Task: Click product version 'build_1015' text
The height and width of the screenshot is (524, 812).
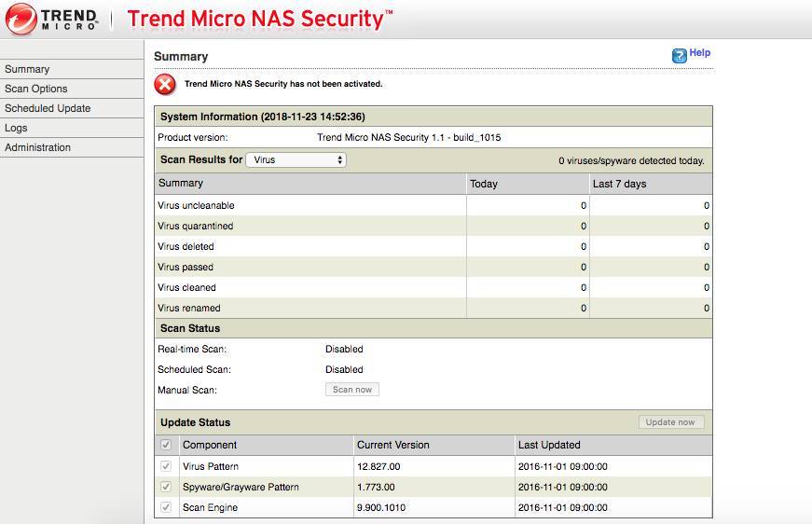Action: tap(477, 138)
